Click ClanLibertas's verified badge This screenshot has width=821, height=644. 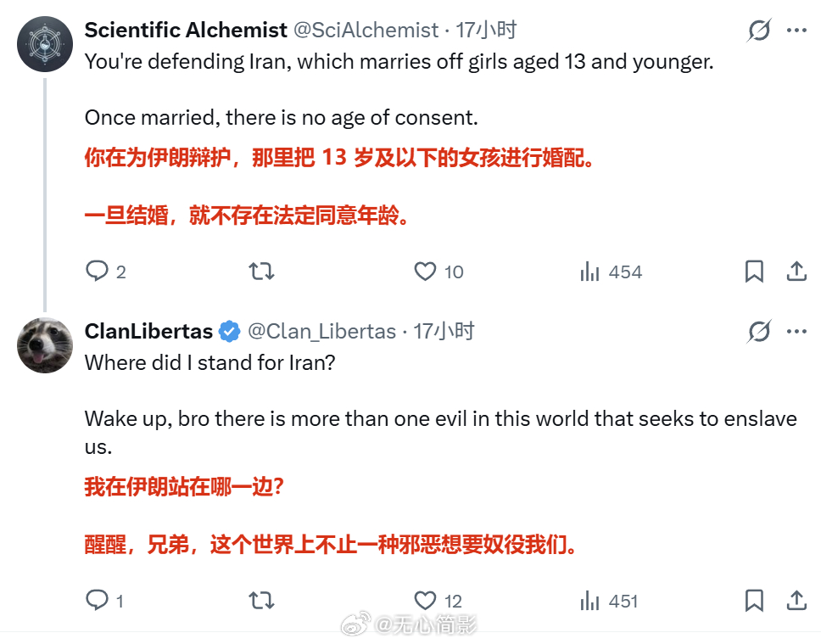(x=227, y=331)
